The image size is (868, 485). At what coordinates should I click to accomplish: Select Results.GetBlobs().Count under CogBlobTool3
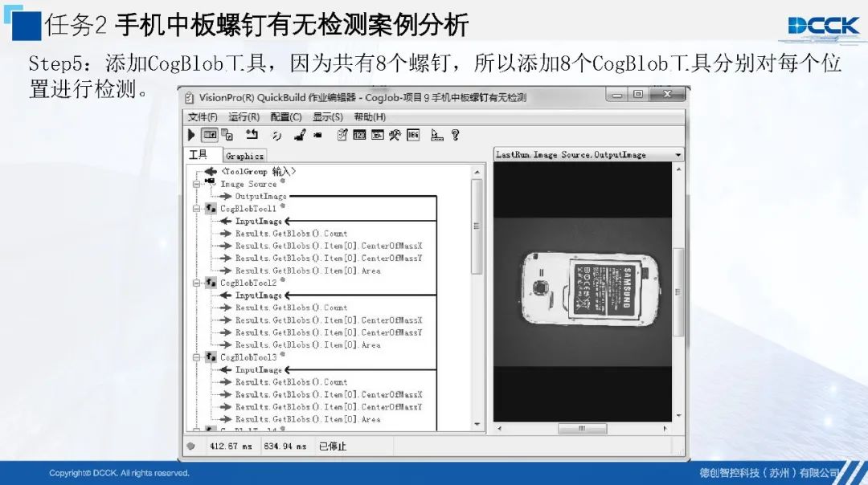(x=291, y=382)
